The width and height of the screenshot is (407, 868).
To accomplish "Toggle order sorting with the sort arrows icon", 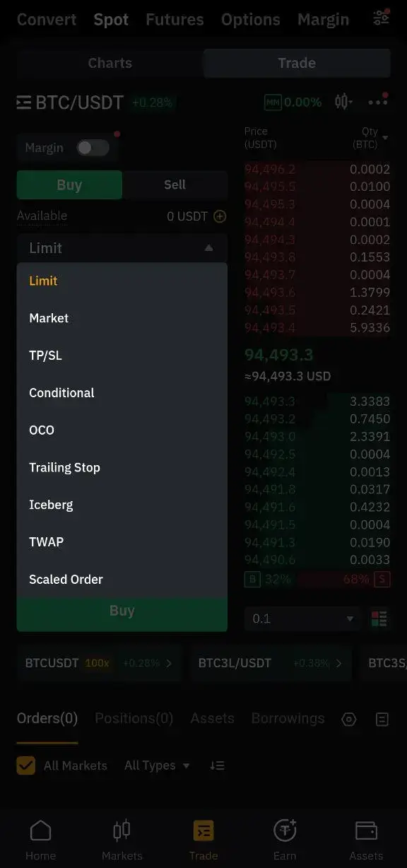I will point(217,765).
